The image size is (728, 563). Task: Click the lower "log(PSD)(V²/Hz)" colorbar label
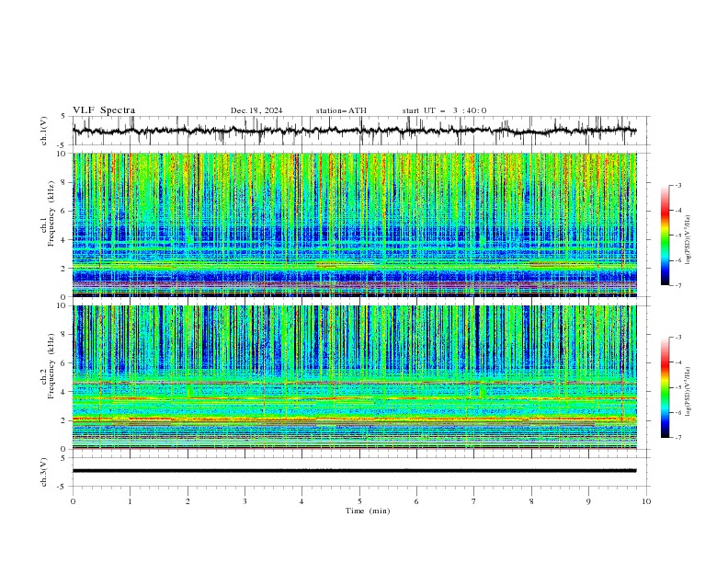pos(688,392)
